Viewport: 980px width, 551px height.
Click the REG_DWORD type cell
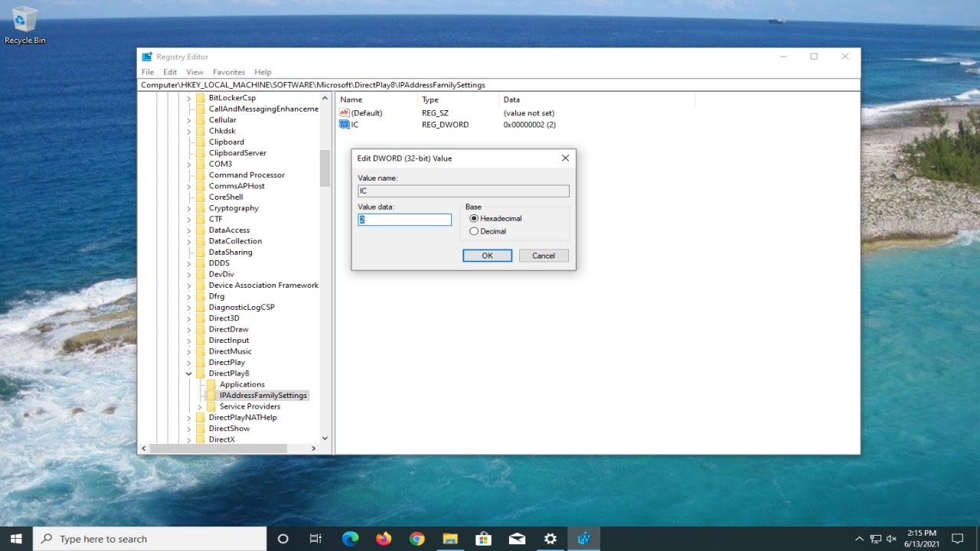pos(445,125)
